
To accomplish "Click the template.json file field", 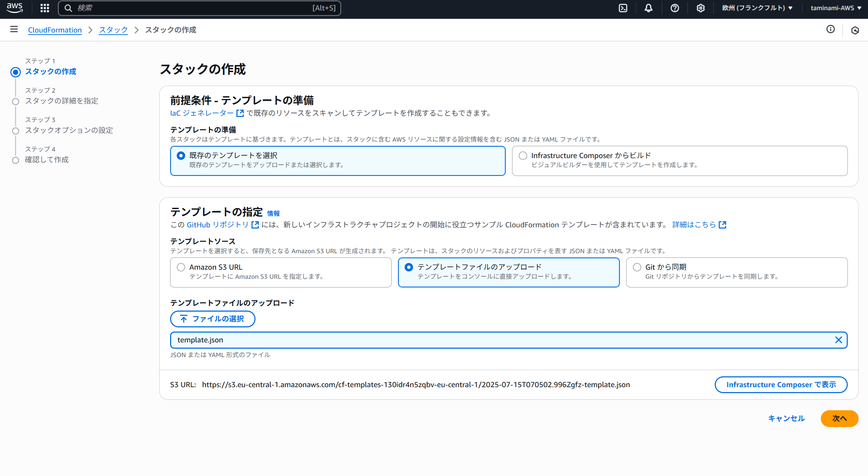I will click(x=509, y=340).
